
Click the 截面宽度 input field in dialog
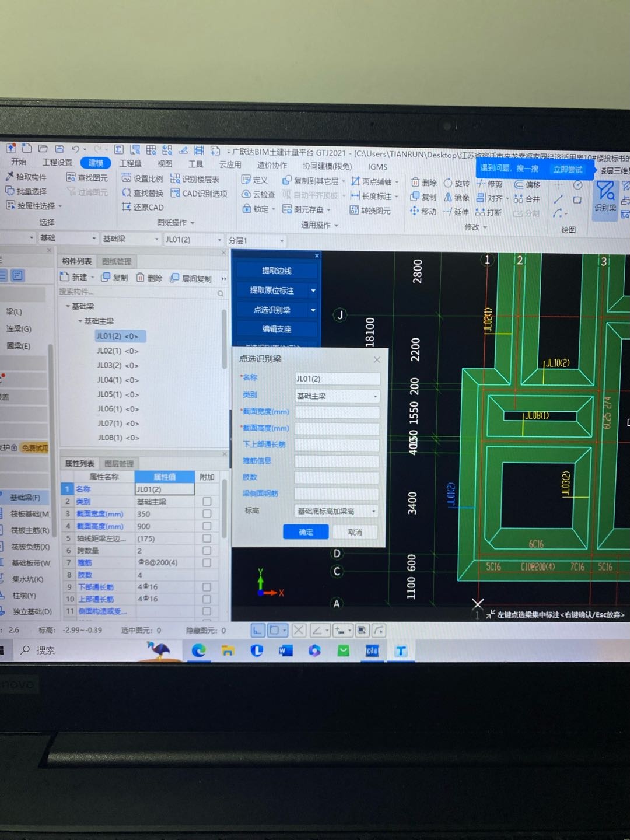click(x=337, y=412)
